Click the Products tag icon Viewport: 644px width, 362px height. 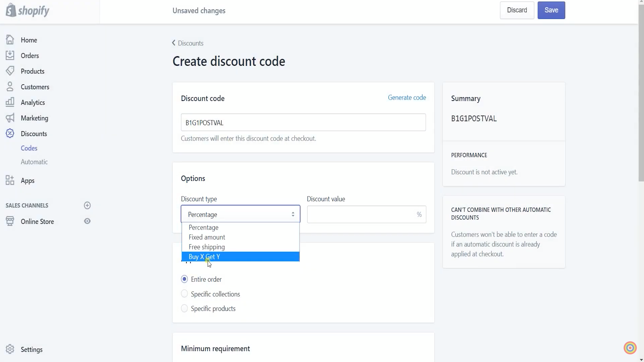[10, 71]
